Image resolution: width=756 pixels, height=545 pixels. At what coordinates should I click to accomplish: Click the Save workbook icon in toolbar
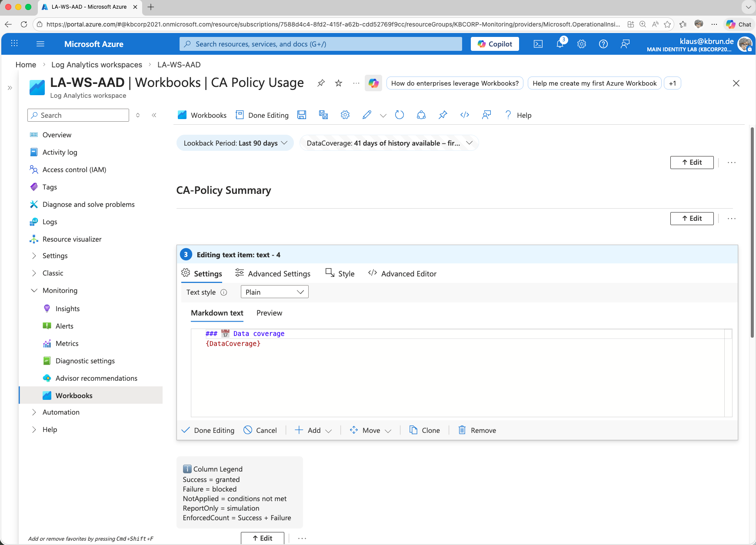click(302, 115)
